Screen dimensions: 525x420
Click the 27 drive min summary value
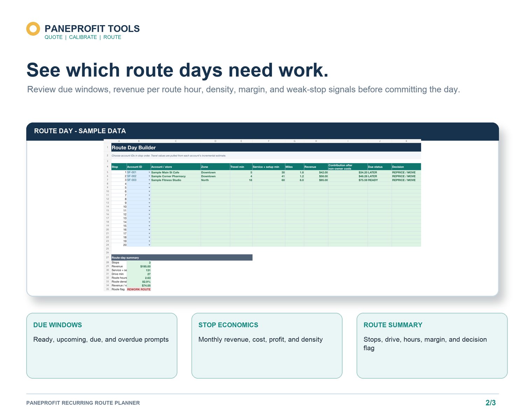(x=139, y=274)
